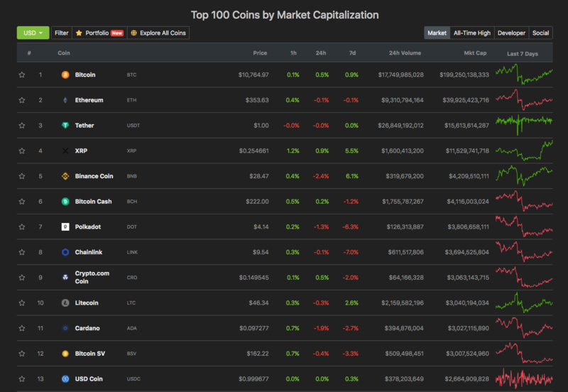Click XRP's 7-day sparkline chart
This screenshot has width=568, height=392.
click(x=524, y=151)
